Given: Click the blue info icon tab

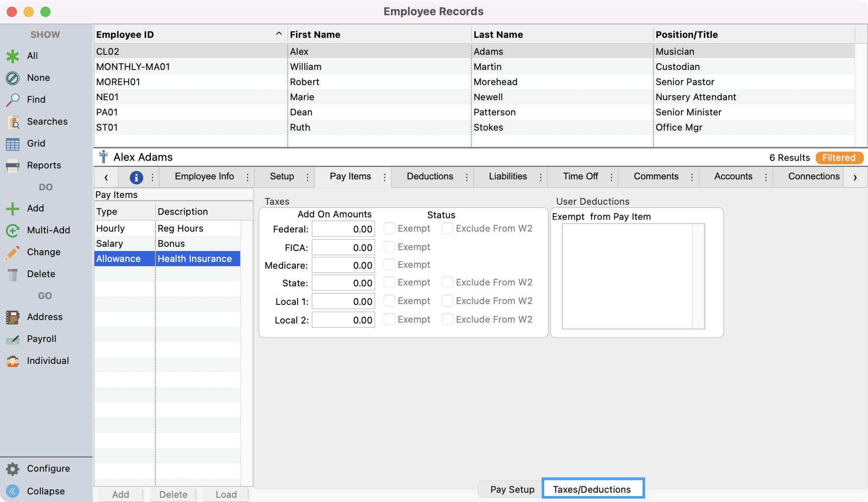Looking at the screenshot, I should [136, 177].
